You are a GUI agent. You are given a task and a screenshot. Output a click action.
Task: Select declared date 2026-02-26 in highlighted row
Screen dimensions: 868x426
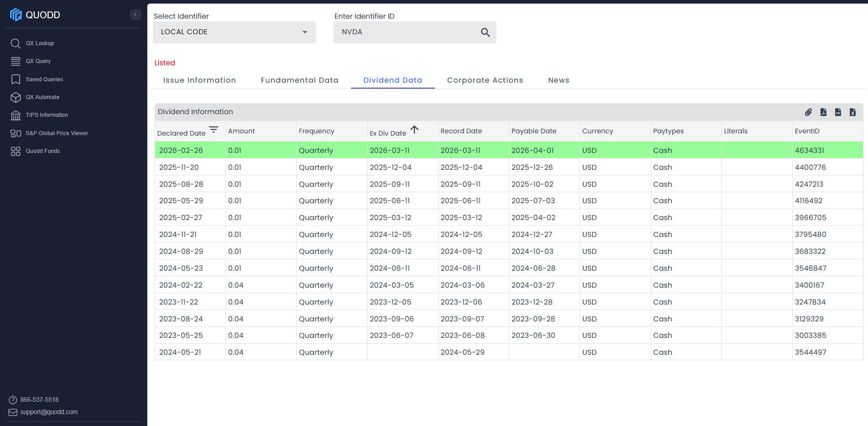click(x=181, y=151)
